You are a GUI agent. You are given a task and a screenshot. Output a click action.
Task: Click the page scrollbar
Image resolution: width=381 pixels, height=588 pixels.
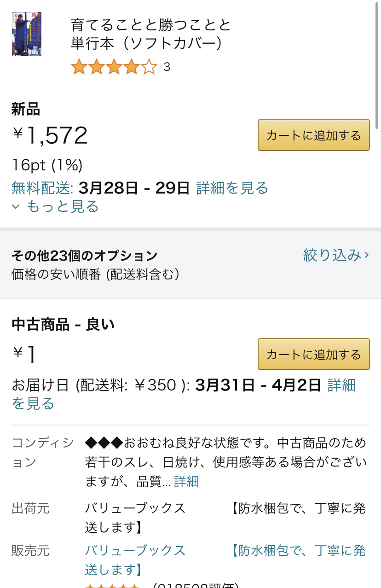[x=378, y=61]
